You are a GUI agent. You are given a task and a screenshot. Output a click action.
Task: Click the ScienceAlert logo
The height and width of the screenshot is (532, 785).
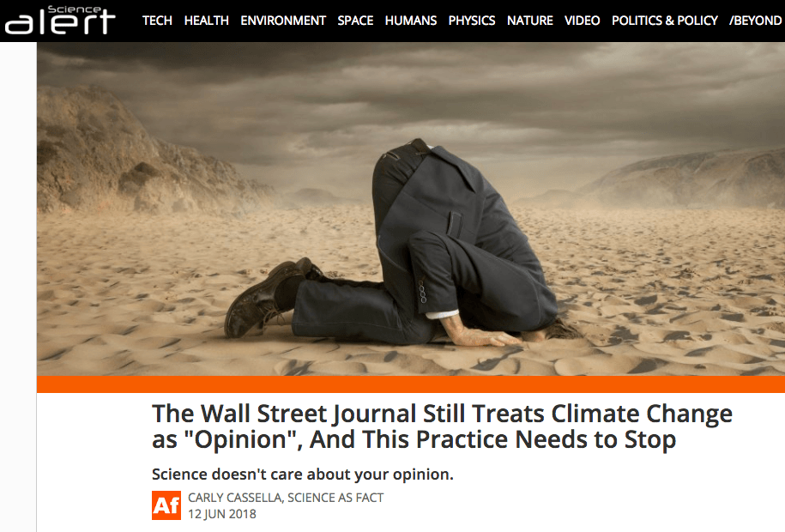[60, 20]
